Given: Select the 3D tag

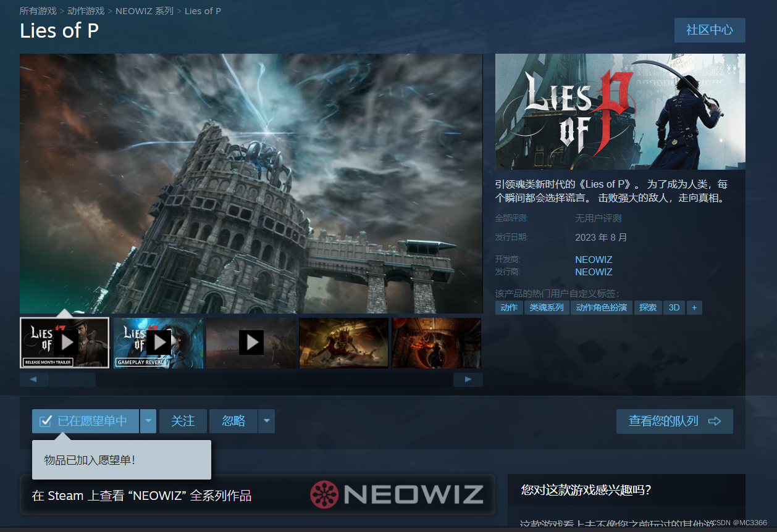Looking at the screenshot, I should [674, 307].
